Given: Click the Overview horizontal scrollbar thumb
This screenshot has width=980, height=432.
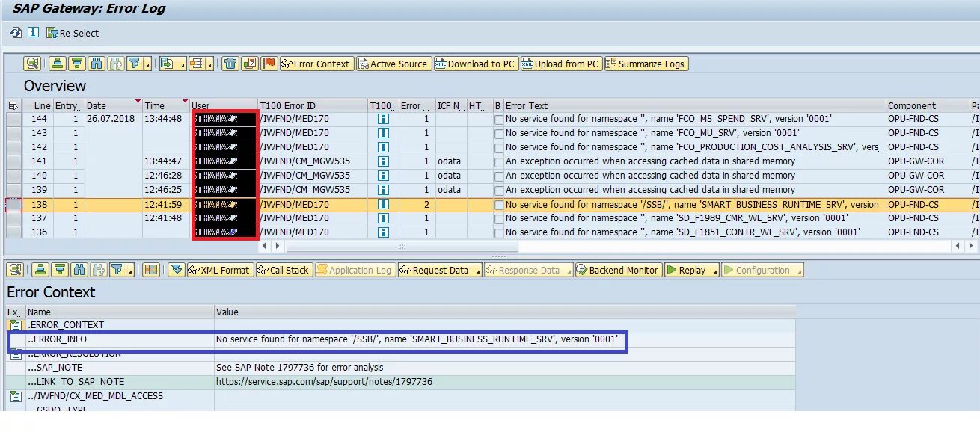Looking at the screenshot, I should [402, 246].
